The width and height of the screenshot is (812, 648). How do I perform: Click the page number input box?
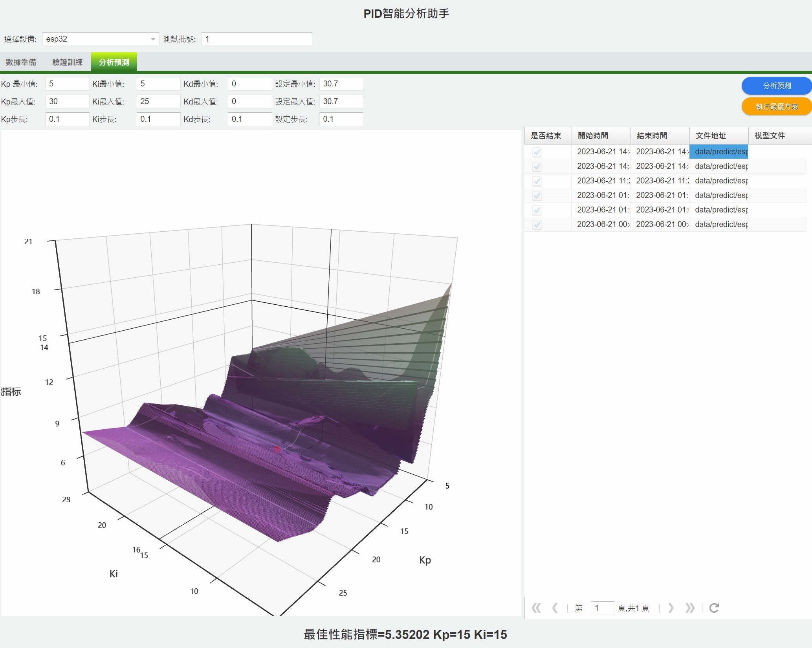[602, 608]
